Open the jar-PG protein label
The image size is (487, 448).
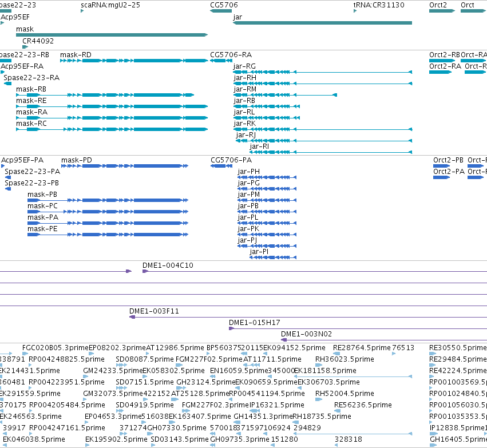click(248, 183)
